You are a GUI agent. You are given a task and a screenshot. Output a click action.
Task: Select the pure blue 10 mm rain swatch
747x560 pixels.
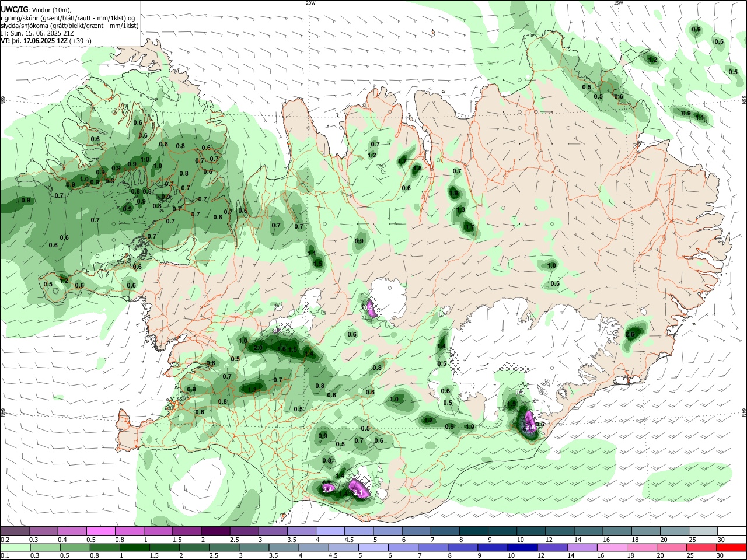(x=521, y=547)
